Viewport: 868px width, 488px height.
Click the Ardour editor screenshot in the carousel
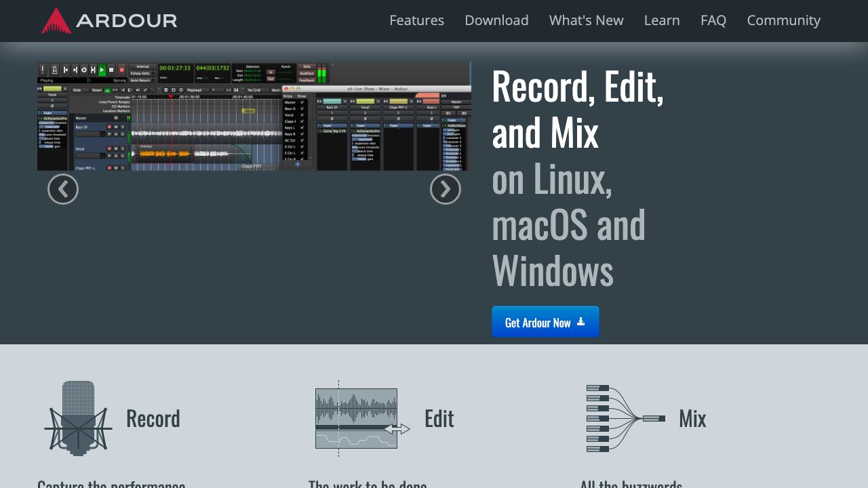point(254,116)
